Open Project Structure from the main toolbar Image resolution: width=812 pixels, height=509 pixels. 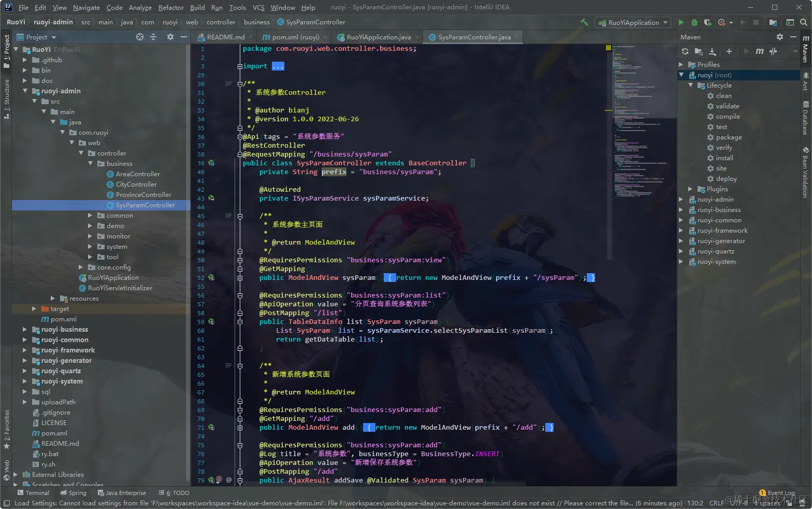773,22
